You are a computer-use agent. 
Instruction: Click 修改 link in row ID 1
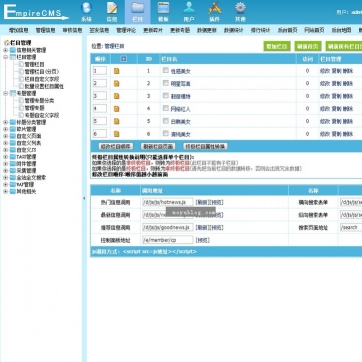(325, 71)
